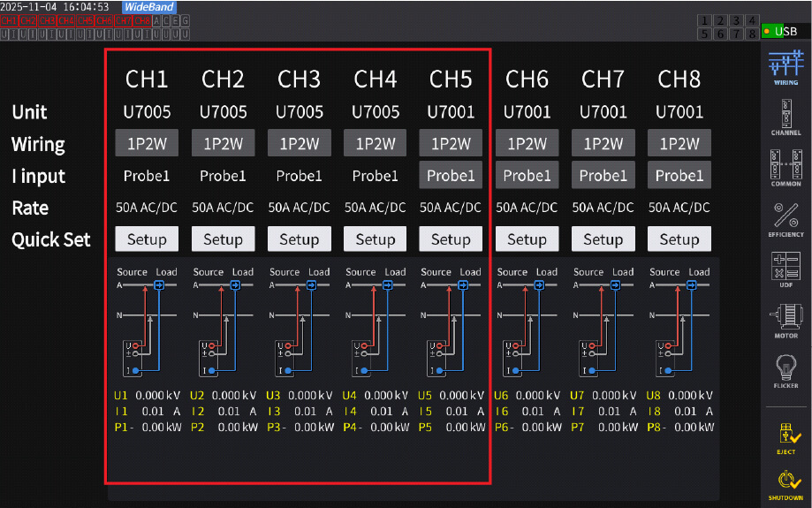Open the CH1 wiring 1P2W selector
The image size is (812, 508).
[147, 144]
